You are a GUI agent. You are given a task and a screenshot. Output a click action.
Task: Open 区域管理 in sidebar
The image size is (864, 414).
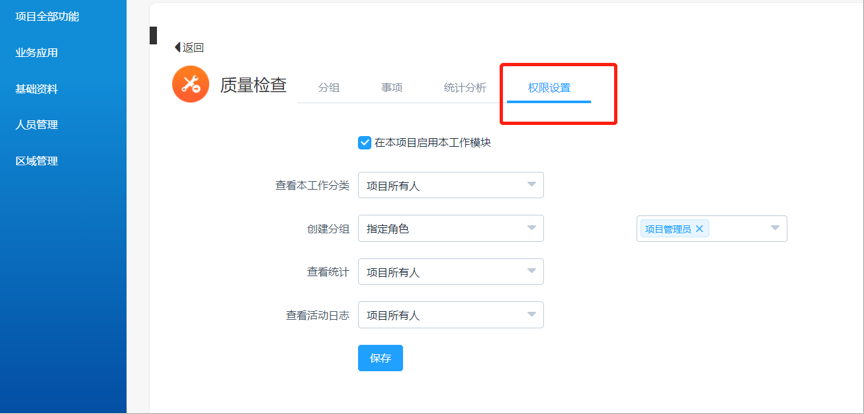click(x=36, y=161)
